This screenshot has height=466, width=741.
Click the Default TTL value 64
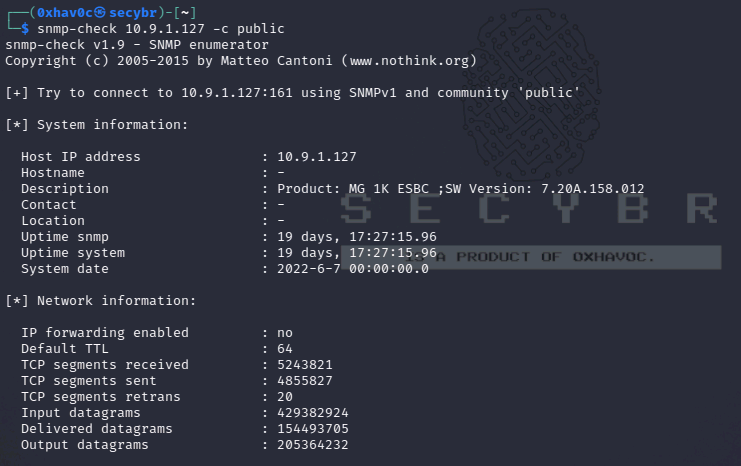pyautogui.click(x=284, y=349)
